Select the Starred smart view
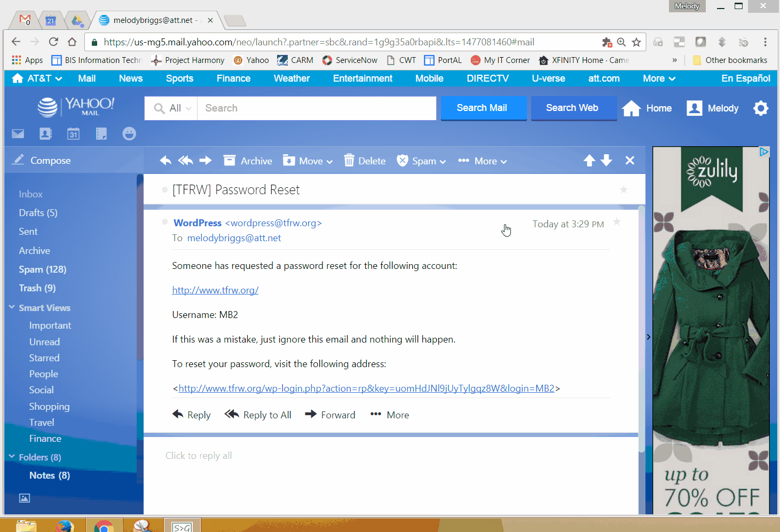780x532 pixels. click(44, 358)
